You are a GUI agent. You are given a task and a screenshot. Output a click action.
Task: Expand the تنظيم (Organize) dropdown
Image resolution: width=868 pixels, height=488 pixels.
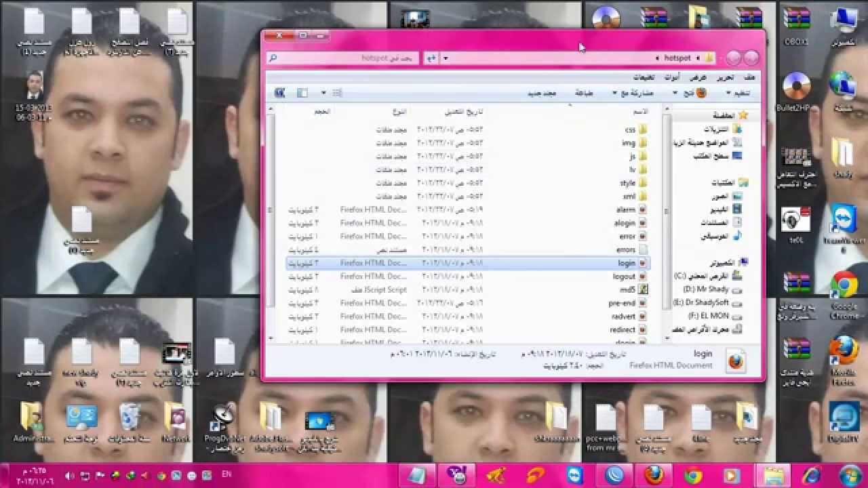coord(739,93)
